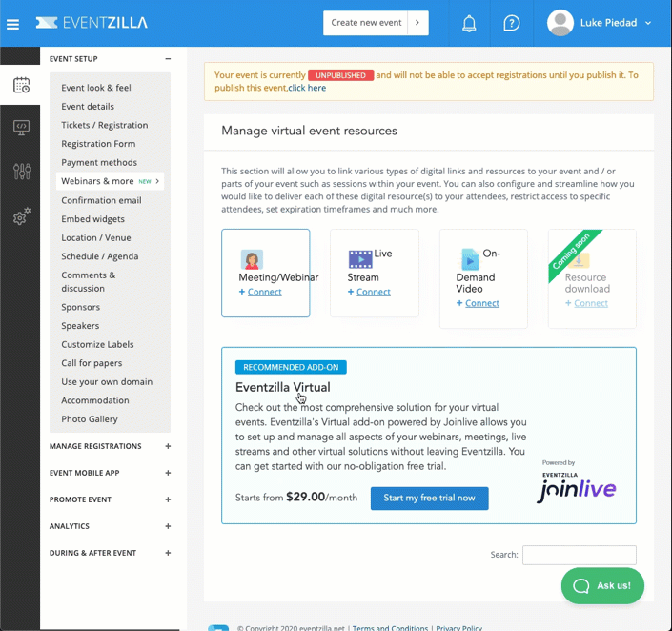Viewport: 672px width, 631px height.
Task: Expand During & After Event section
Action: click(168, 553)
